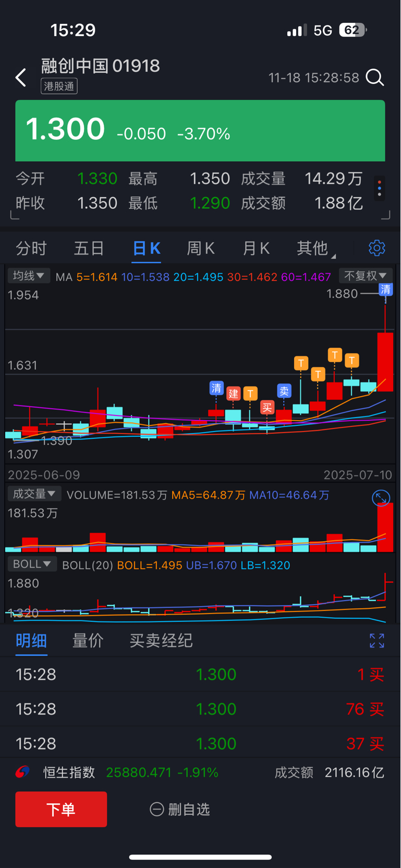Tap the blue 卖 trade marker

(284, 391)
